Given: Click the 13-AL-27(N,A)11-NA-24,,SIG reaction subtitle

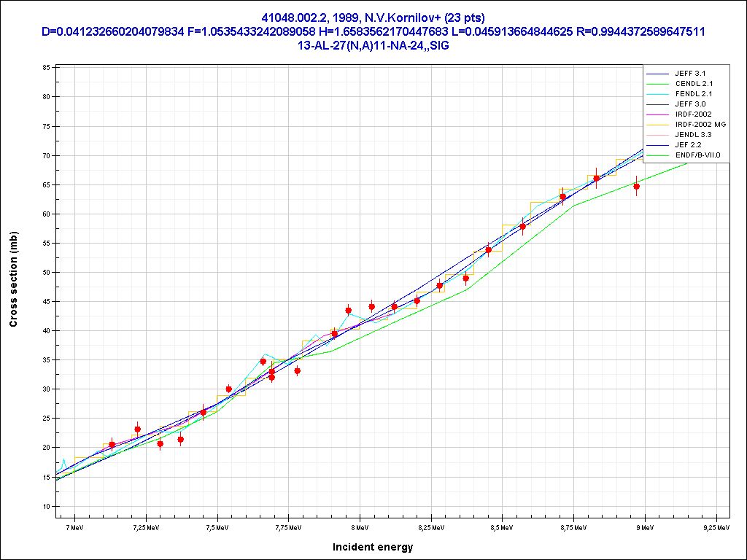Looking at the screenshot, I should [373, 44].
